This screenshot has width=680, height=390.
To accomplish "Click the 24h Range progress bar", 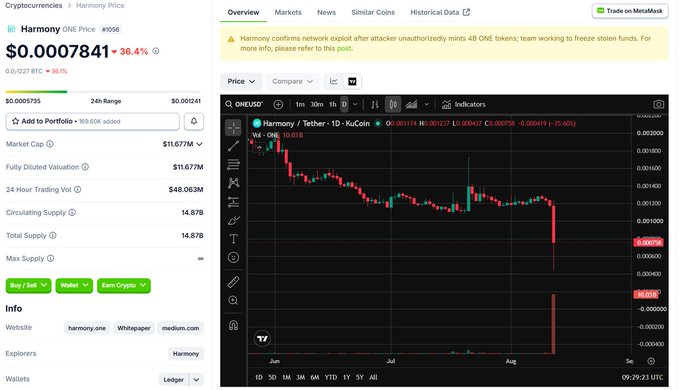I will tap(103, 92).
